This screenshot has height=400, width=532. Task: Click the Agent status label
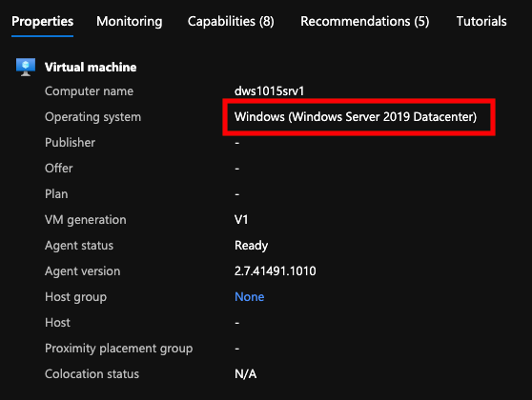coord(79,246)
